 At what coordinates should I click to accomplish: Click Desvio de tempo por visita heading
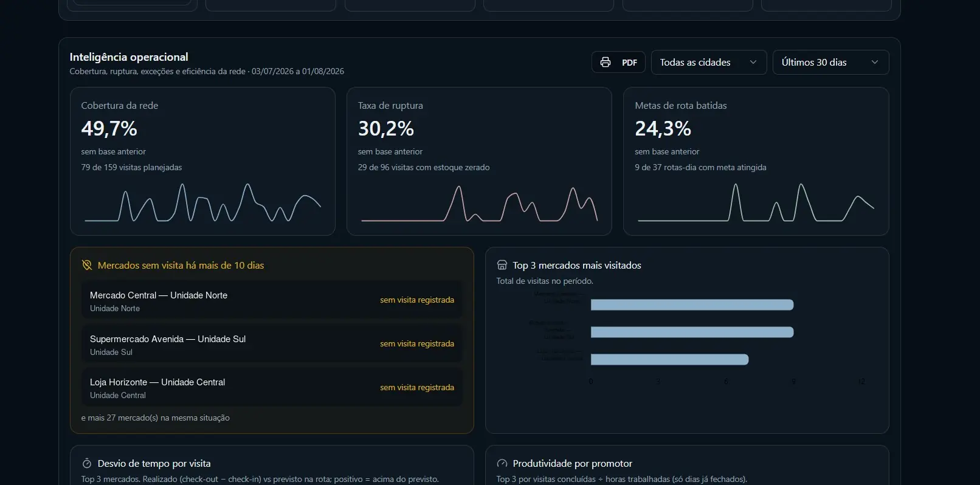pos(154,464)
